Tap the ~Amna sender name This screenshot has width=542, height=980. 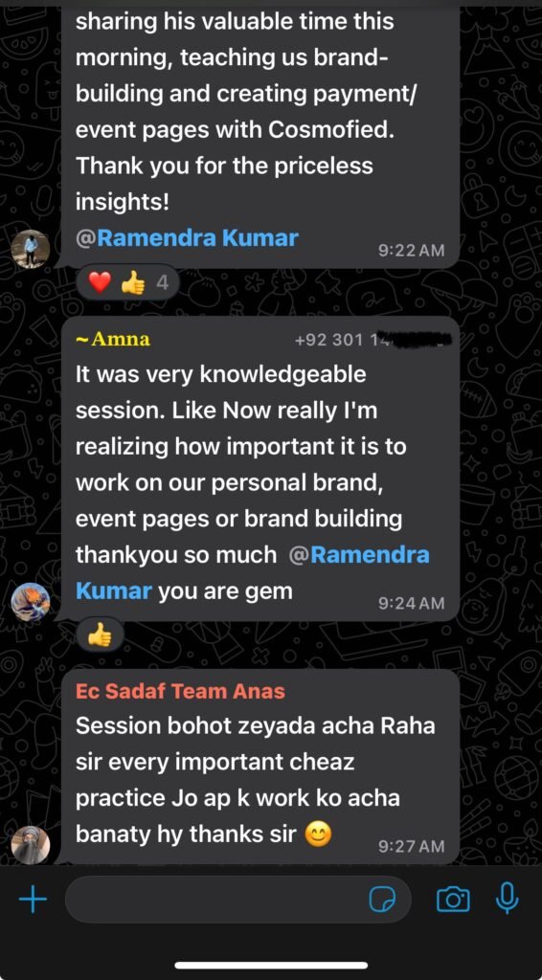click(x=113, y=340)
